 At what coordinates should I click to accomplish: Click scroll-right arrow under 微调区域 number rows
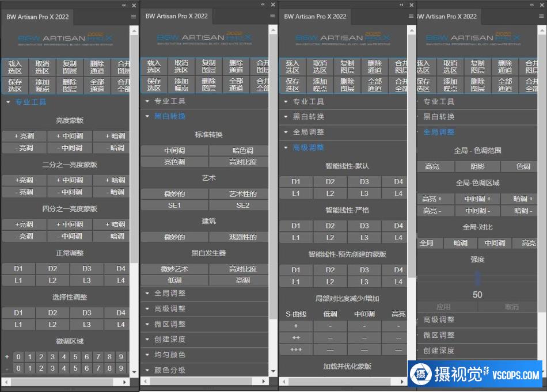pos(124,382)
